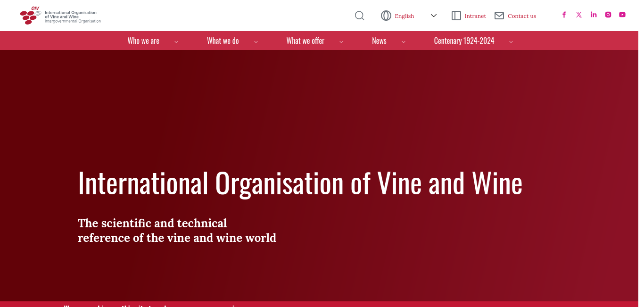Viewport: 644px width, 307px height.
Task: Open the OIV LinkedIn icon
Action: [594, 15]
